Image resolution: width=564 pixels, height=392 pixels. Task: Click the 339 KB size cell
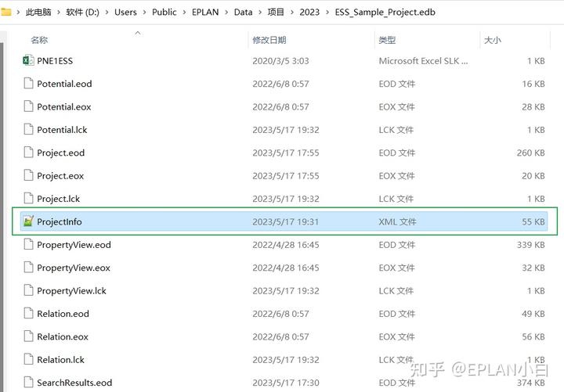point(530,245)
